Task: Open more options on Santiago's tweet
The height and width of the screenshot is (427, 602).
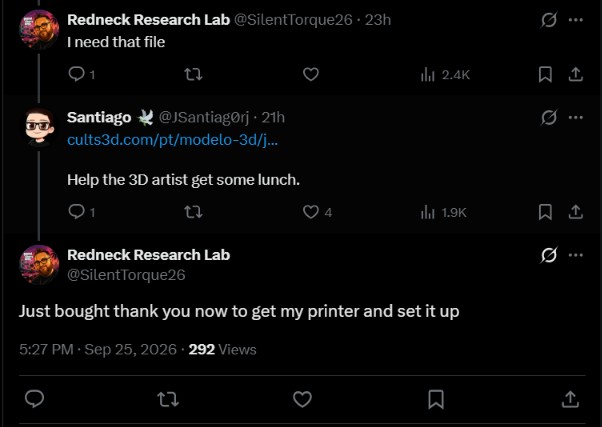Action: [576, 117]
